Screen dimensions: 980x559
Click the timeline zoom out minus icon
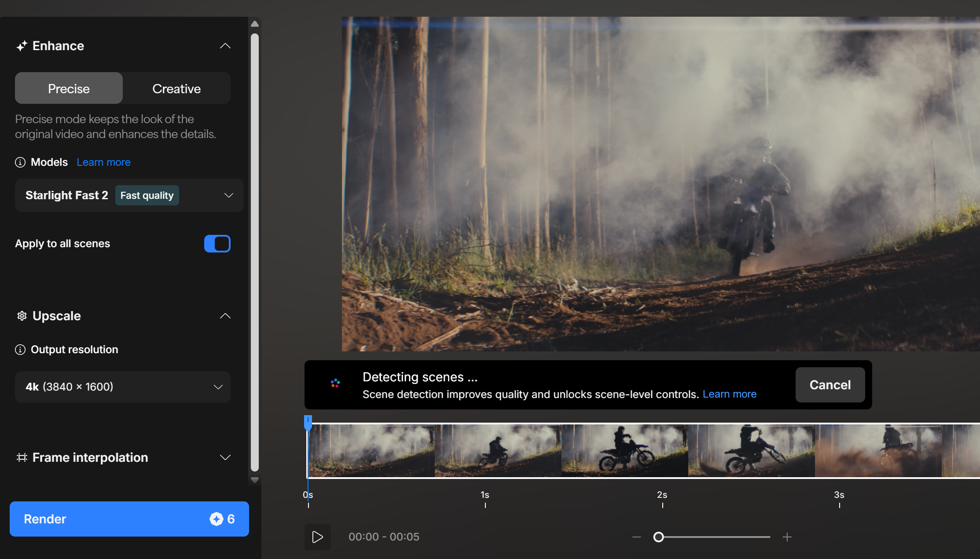[x=636, y=537]
